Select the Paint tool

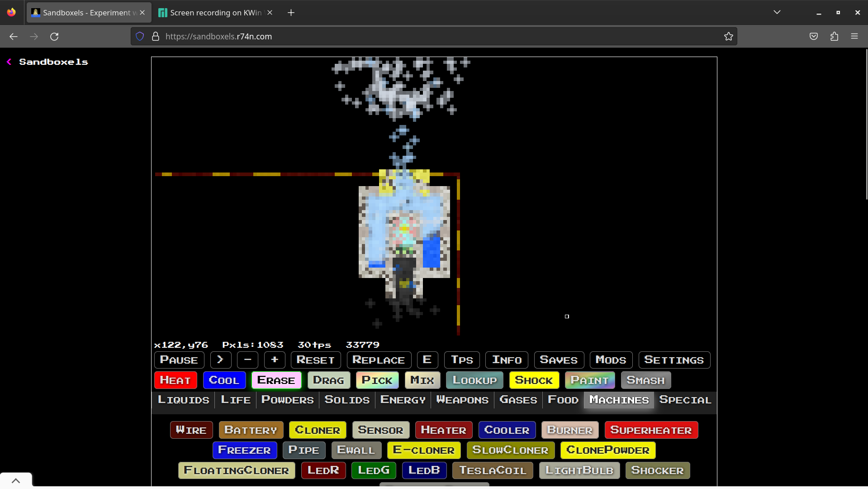590,380
